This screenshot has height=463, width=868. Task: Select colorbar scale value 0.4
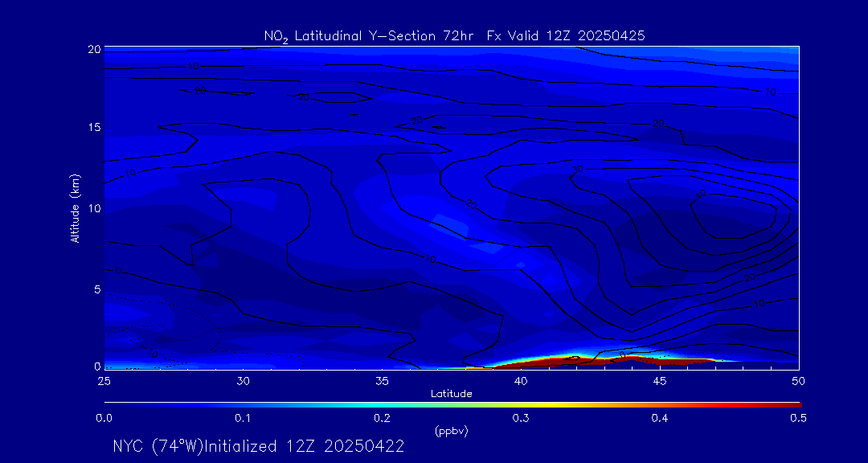click(x=661, y=418)
